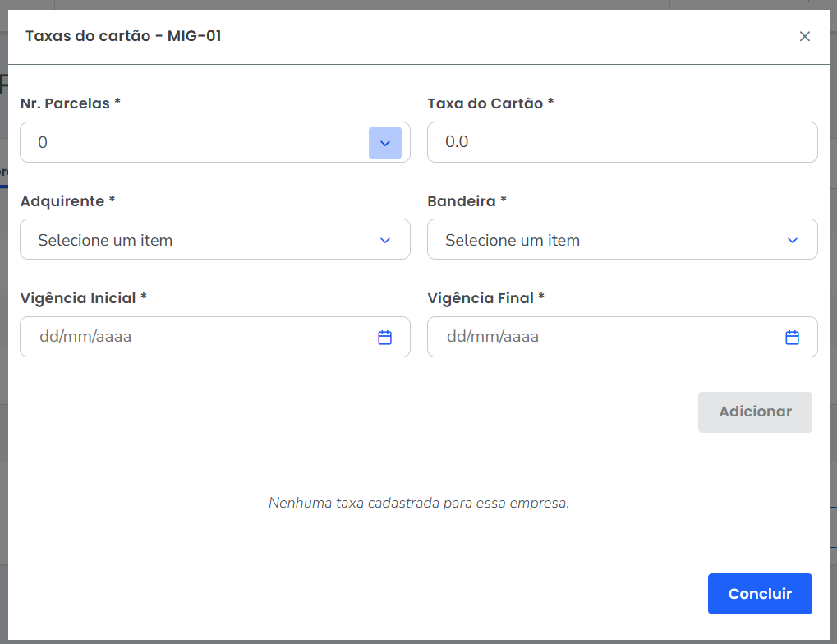This screenshot has width=837, height=644.
Task: Open the Vigência Inicial calendar picker icon
Action: pos(384,337)
